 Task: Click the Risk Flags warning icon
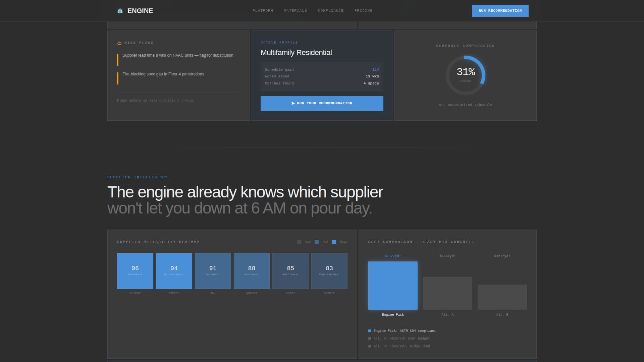click(x=119, y=43)
